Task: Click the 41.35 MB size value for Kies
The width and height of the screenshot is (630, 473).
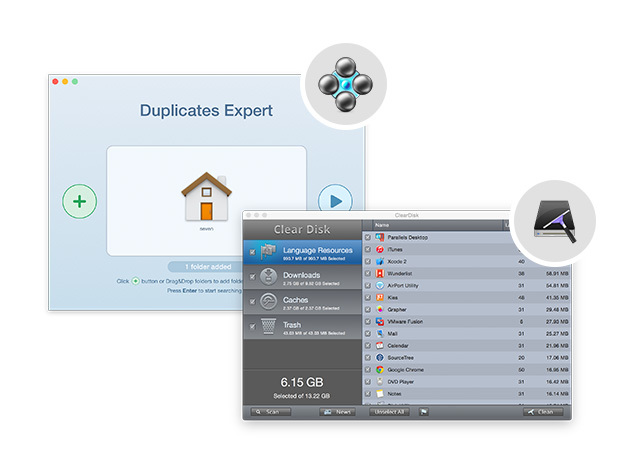Action: click(557, 297)
